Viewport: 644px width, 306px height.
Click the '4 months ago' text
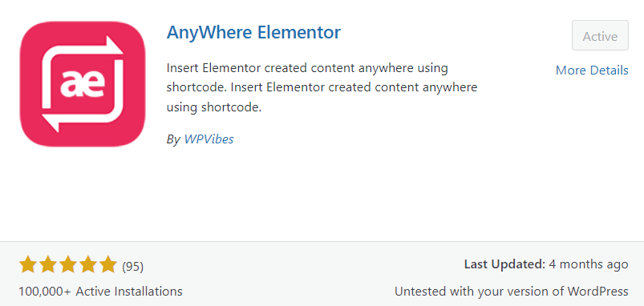589,264
